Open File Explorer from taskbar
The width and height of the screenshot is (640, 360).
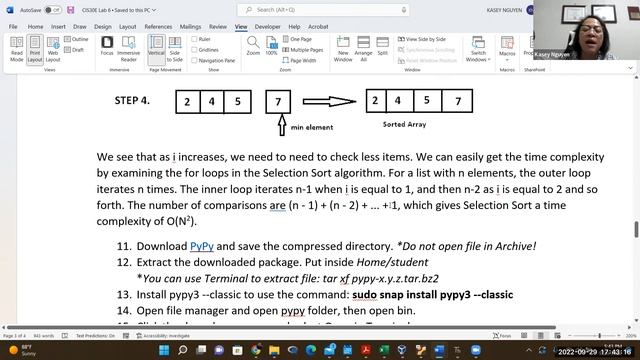pos(274,350)
